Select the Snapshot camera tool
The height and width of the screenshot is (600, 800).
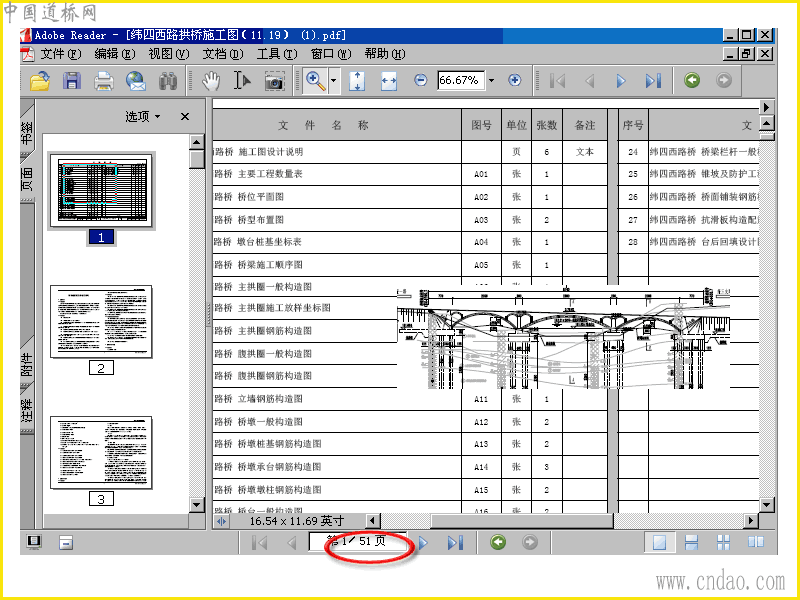pyautogui.click(x=274, y=81)
